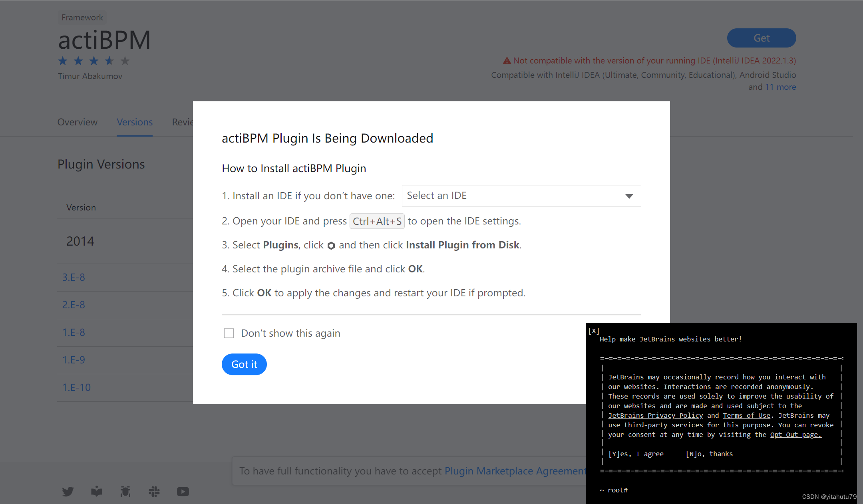863x504 pixels.
Task: Open the JetBrains Privacy Policy link
Action: (x=655, y=415)
